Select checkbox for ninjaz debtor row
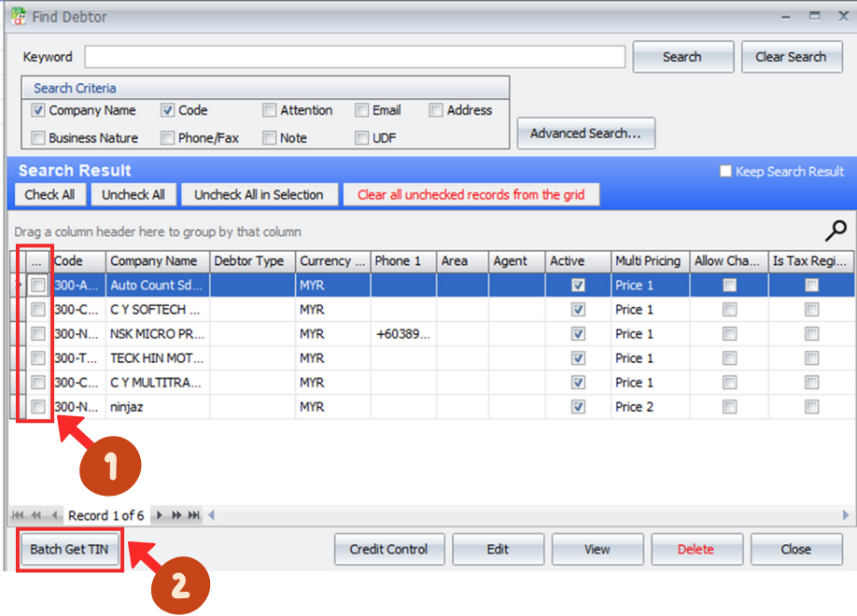 [38, 407]
